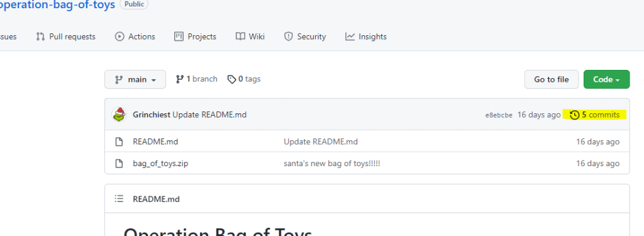Screen dimensions: 644x236
Task: Open the Actions tab
Action: [135, 37]
